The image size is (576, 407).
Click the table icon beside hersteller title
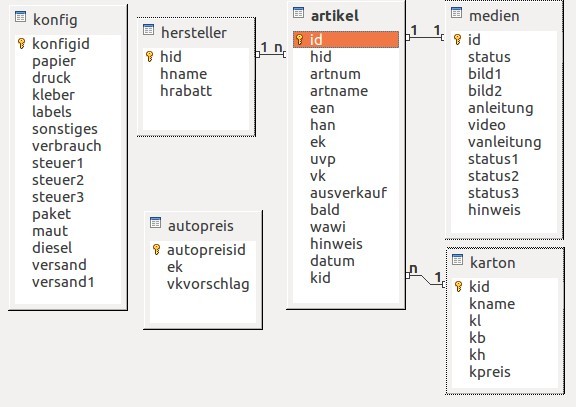148,30
